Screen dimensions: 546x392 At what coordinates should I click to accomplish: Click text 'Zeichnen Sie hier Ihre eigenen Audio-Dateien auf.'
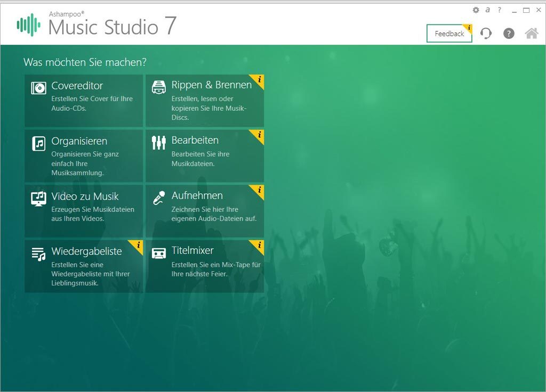tap(214, 214)
